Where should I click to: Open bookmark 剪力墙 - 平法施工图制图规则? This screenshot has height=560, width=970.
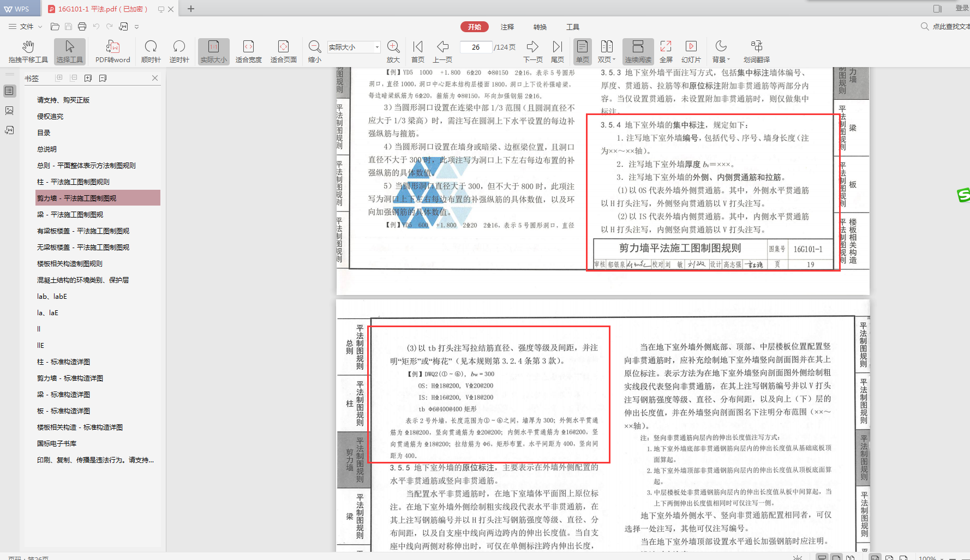point(98,198)
